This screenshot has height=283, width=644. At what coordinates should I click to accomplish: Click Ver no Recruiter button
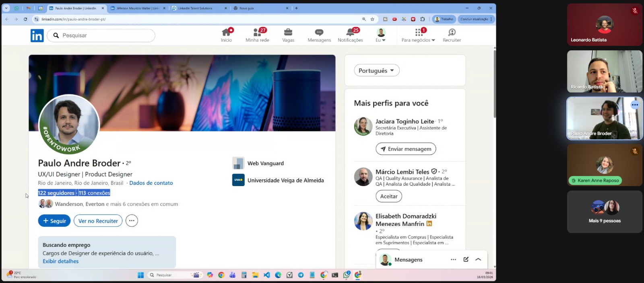(98, 221)
